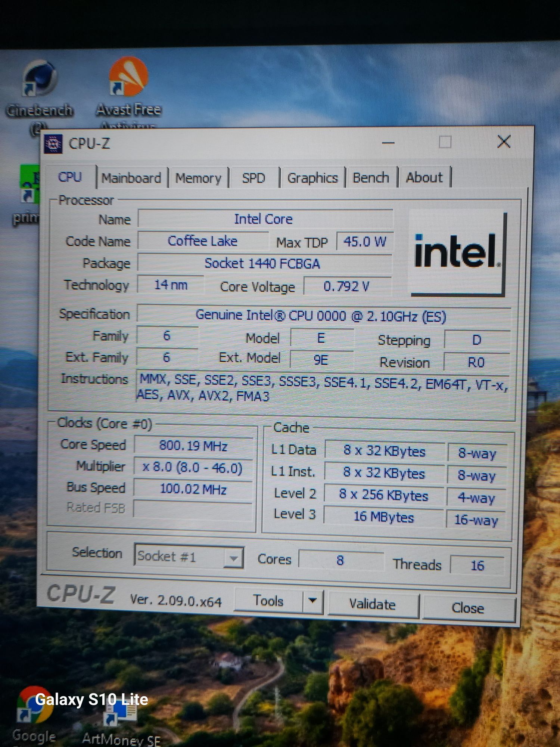Click the Ext. Model value 9E
The width and height of the screenshot is (560, 747).
(x=321, y=360)
